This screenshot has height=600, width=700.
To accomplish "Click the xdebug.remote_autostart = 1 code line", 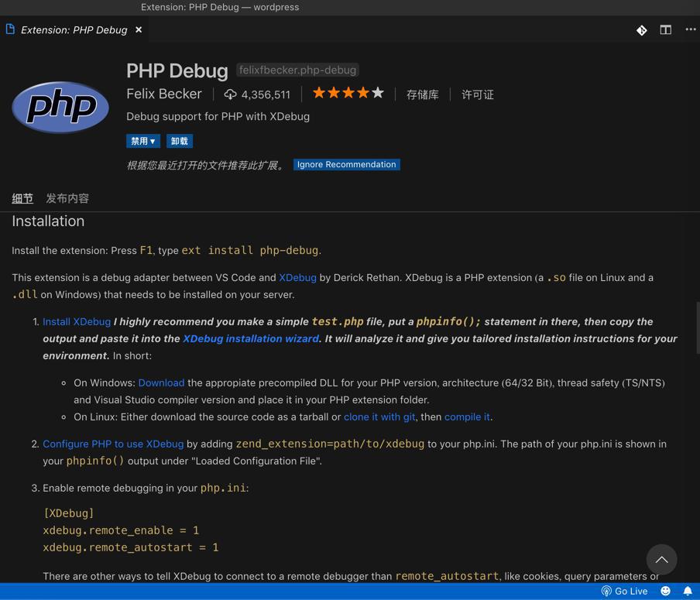I will 130,547.
